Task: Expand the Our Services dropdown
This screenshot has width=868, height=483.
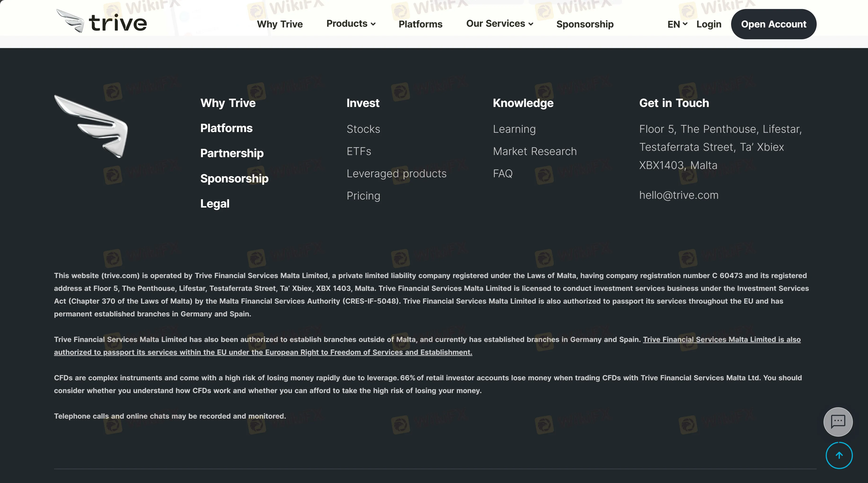Action: 499,24
